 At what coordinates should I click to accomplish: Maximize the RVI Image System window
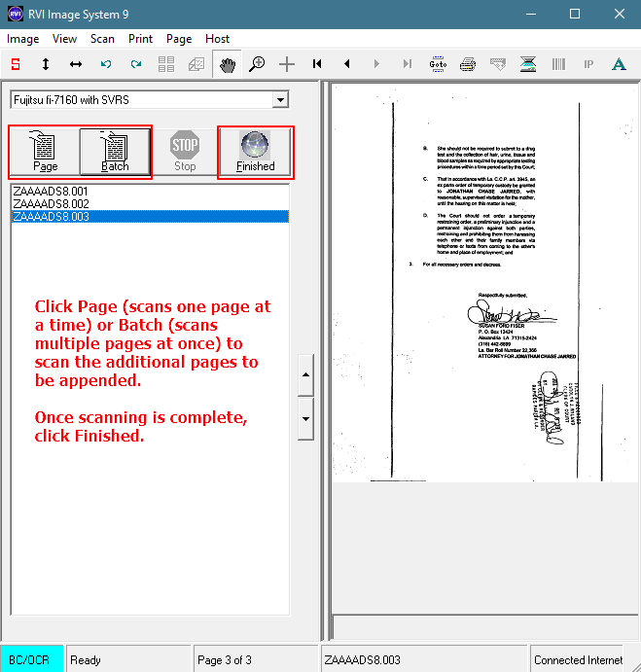coord(575,15)
